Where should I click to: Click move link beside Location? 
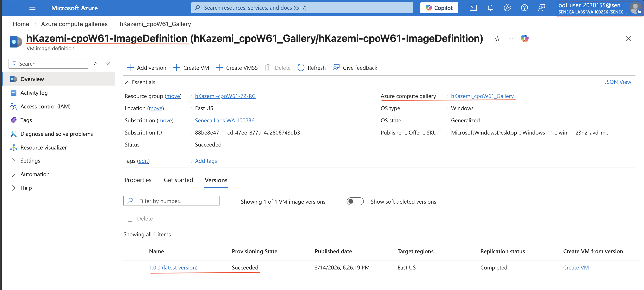155,108
